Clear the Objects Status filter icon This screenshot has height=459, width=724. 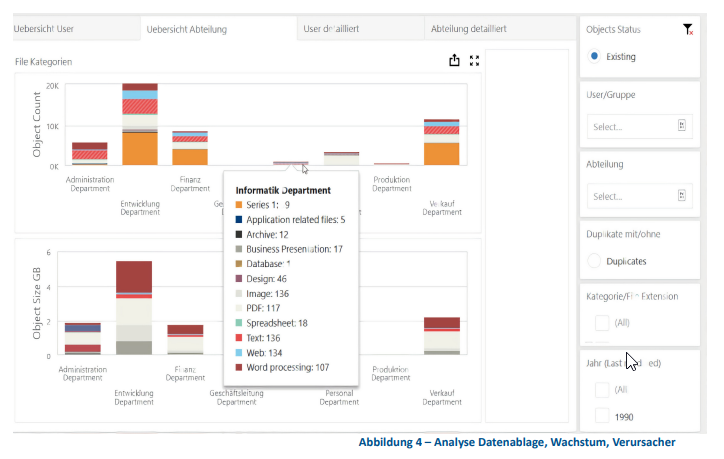tap(688, 30)
